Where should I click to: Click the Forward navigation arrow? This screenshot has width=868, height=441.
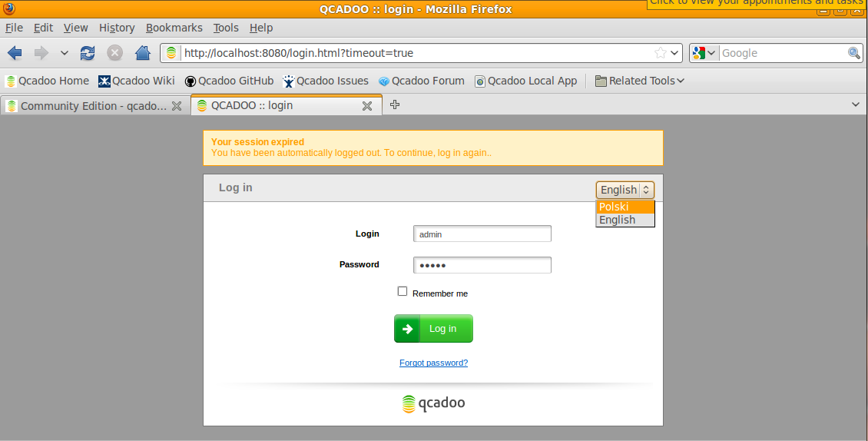coord(41,53)
